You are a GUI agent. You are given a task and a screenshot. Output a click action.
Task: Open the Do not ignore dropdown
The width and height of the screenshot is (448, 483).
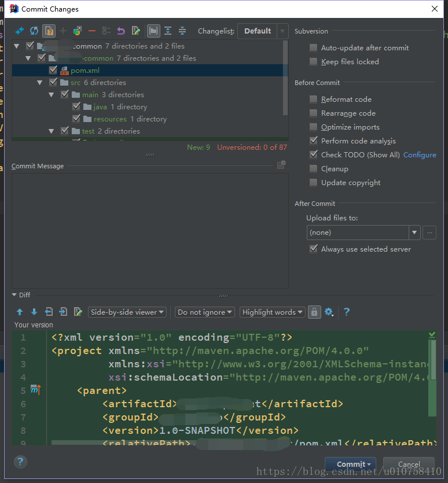[205, 312]
